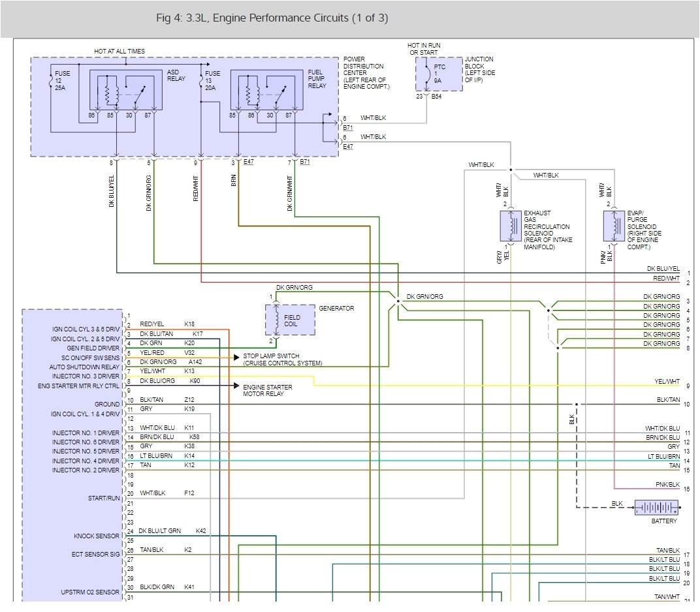Click the Engine Starter Motor Relay arrow marker
700x612 pixels.
click(236, 386)
